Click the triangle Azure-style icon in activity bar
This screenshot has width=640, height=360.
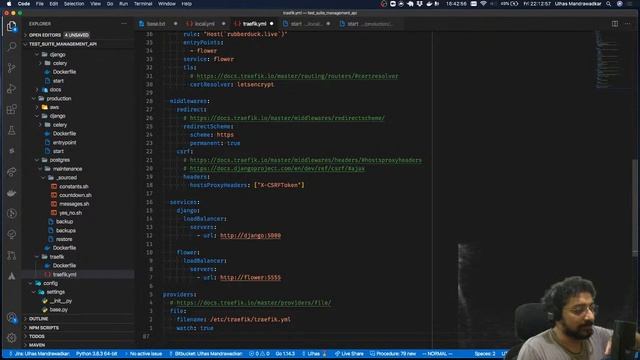click(11, 276)
